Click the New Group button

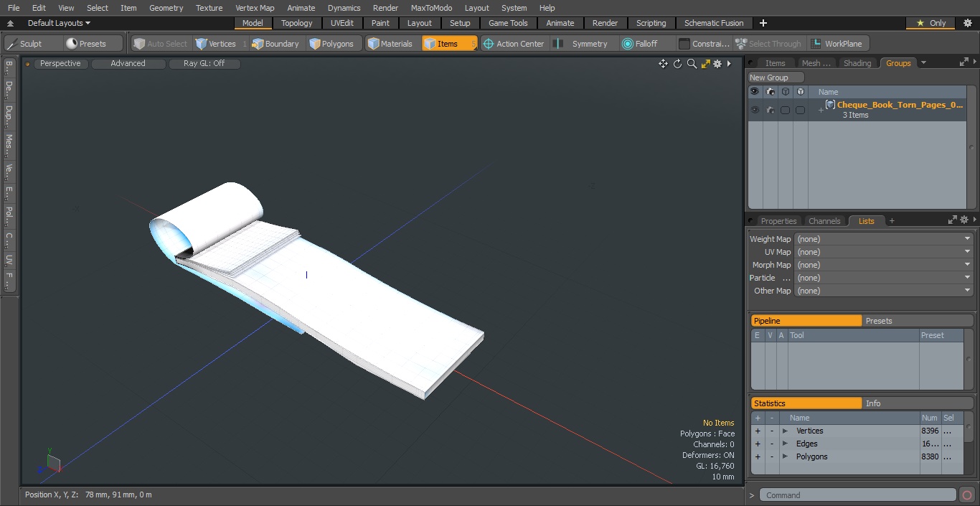(x=776, y=78)
